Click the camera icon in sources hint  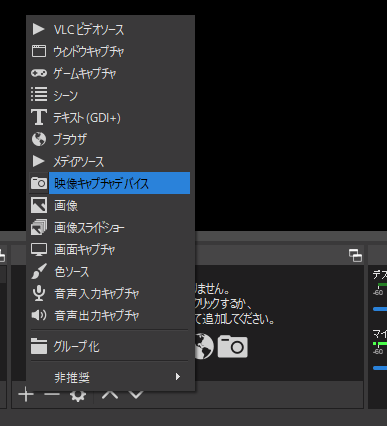tap(233, 347)
